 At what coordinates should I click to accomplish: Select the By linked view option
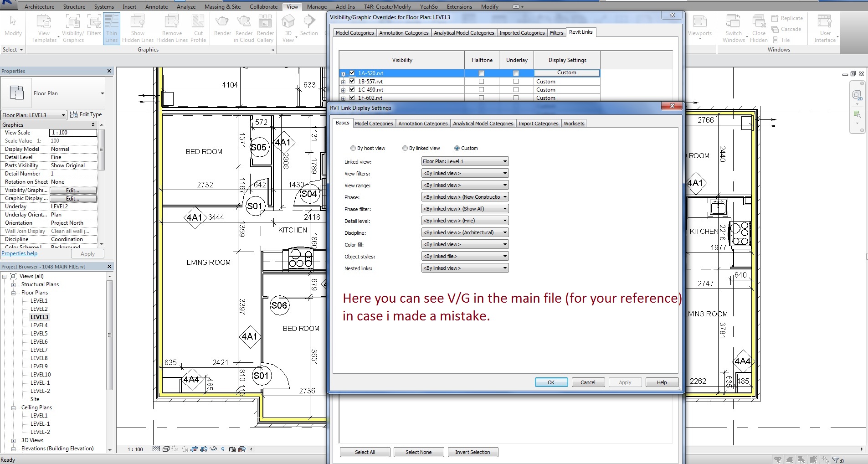point(405,148)
